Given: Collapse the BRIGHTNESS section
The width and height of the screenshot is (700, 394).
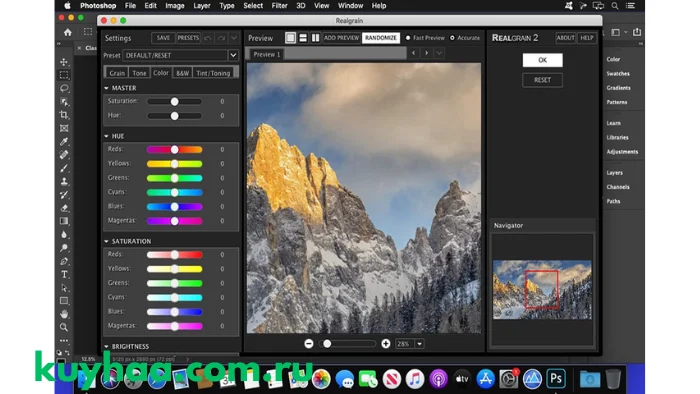Looking at the screenshot, I should coord(106,347).
